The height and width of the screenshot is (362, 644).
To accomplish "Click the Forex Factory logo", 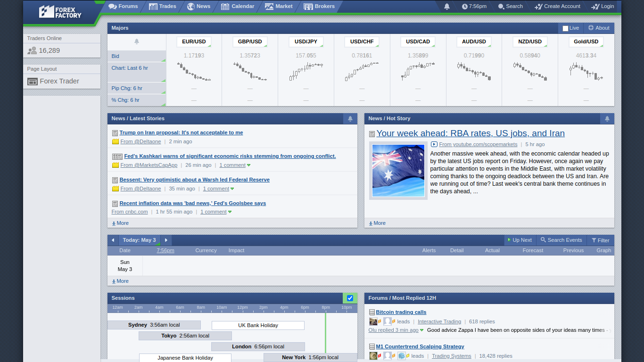I will (x=60, y=11).
